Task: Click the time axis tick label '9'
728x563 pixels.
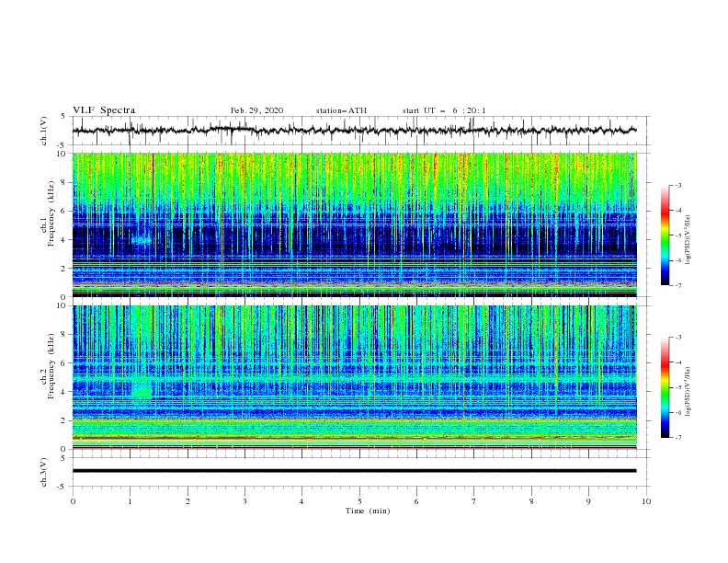Action: [x=588, y=501]
